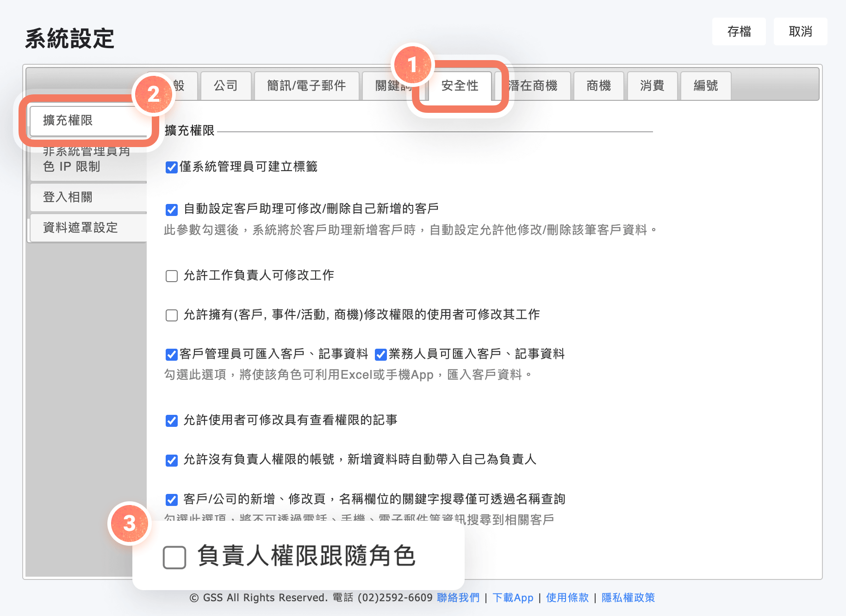The height and width of the screenshot is (616, 846).
Task: Enable 允許工作負責人可修改工作 checkbox
Action: coord(172,276)
